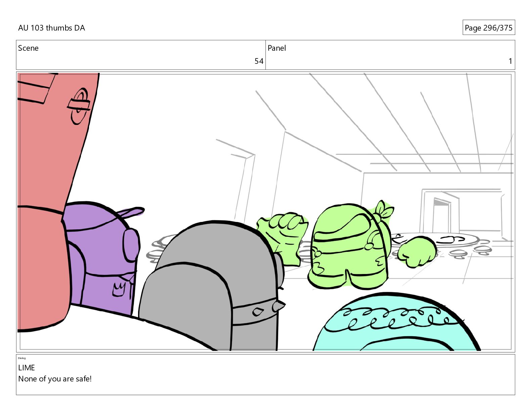Screen dimensions: 532x411
Task: Click the 'LIME' speaker name
Action: [x=27, y=368]
